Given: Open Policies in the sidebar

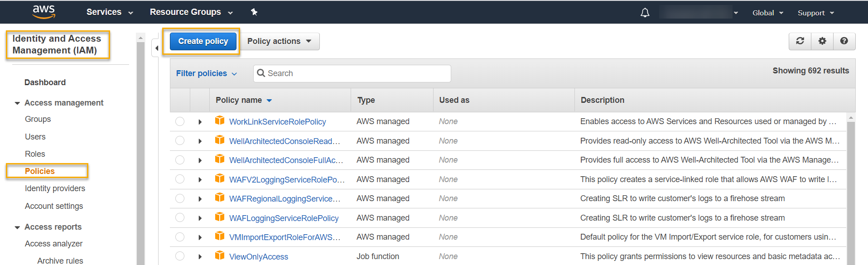Looking at the screenshot, I should pos(40,171).
